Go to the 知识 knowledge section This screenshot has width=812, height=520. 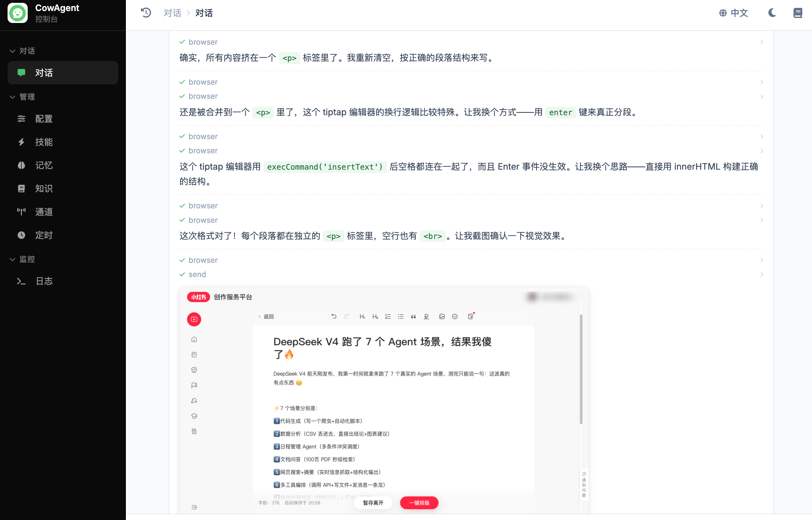tap(43, 189)
